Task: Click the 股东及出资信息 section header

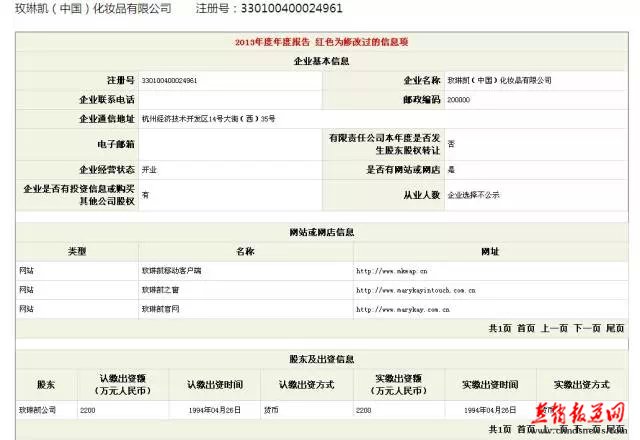Action: tap(322, 359)
